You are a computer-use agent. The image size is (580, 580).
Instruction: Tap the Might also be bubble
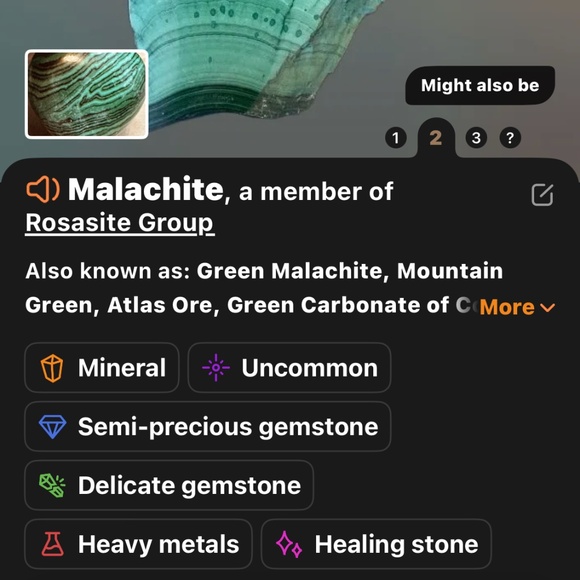point(480,85)
